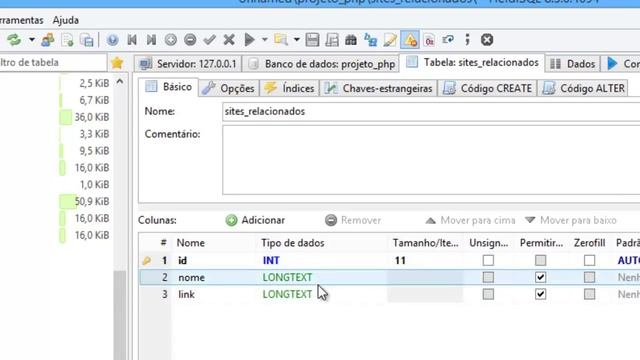Screen dimensions: 640x360
Task: Select the Básico tab
Action: point(169,87)
